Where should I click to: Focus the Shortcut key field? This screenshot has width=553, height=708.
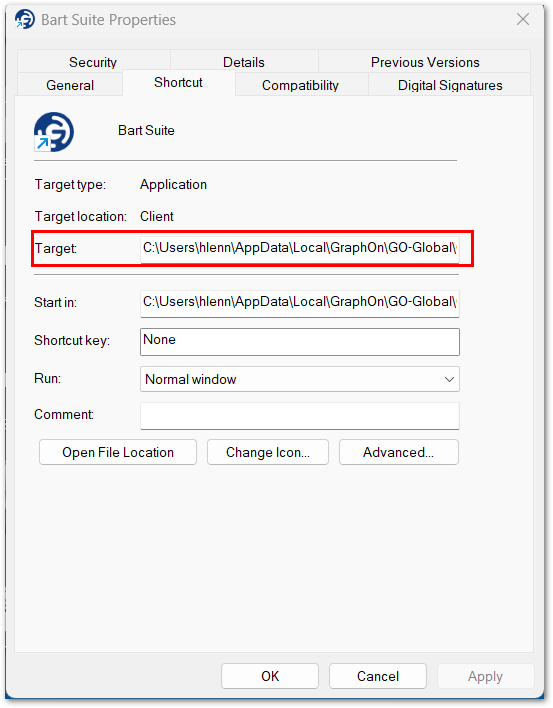[300, 342]
